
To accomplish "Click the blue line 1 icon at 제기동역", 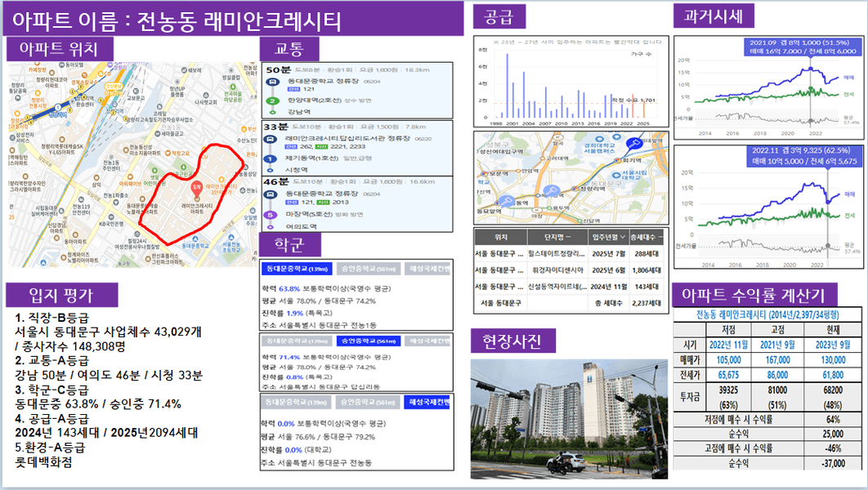I will coord(270,158).
